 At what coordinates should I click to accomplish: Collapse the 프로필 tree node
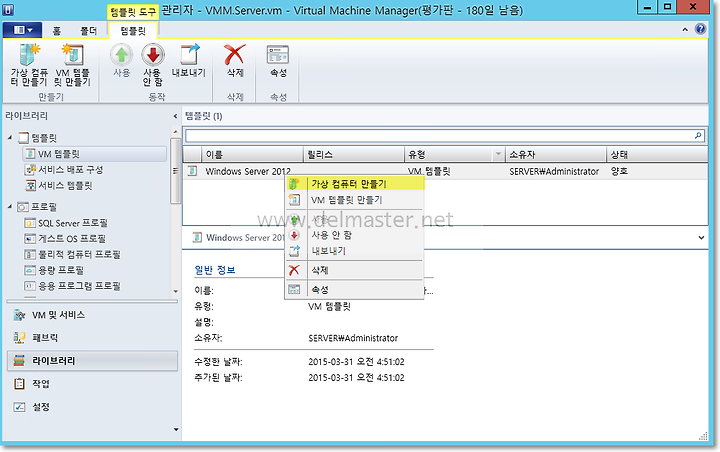click(x=10, y=207)
